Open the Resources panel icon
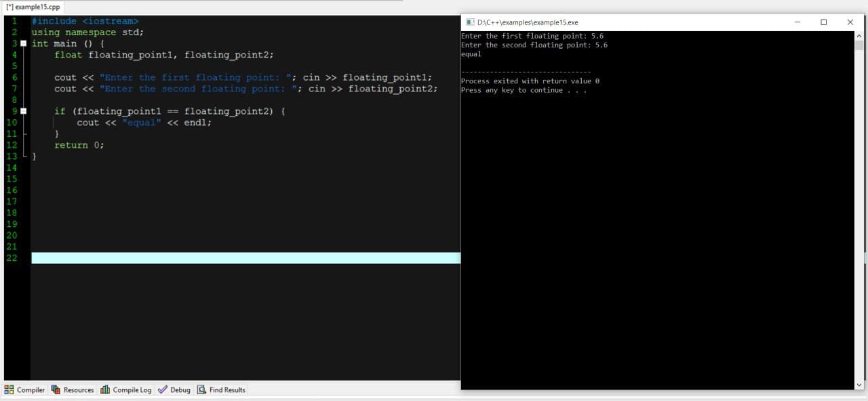This screenshot has width=868, height=401. pos(56,389)
